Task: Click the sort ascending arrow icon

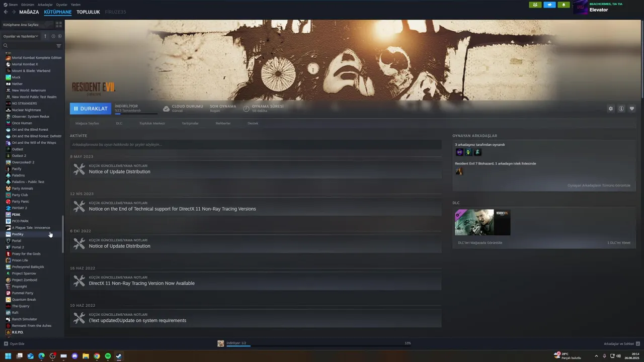Action: [45, 36]
